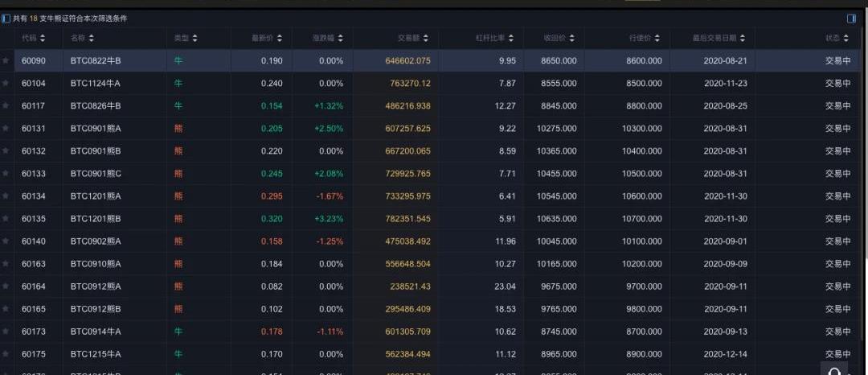Image resolution: width=868 pixels, height=375 pixels.
Task: Select the BTC0901熊B name cell
Action: 95,151
